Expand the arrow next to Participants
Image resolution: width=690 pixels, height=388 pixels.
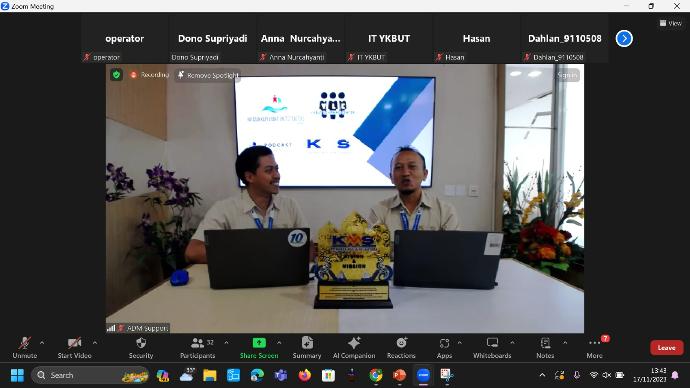click(226, 342)
